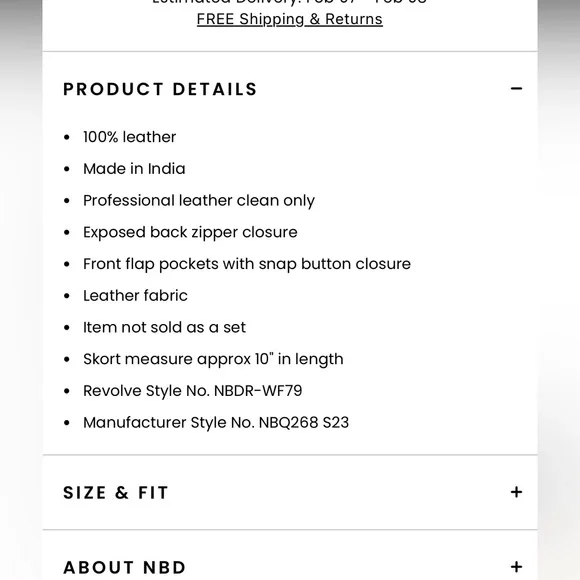This screenshot has width=580, height=580.
Task: Select the 100% leather bullet text
Action: tap(129, 137)
